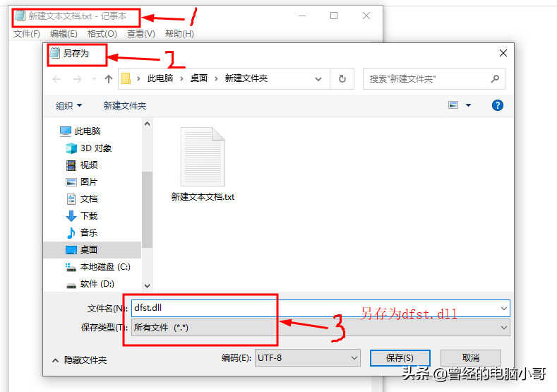Click the refresh icon beside address bar

[342, 79]
